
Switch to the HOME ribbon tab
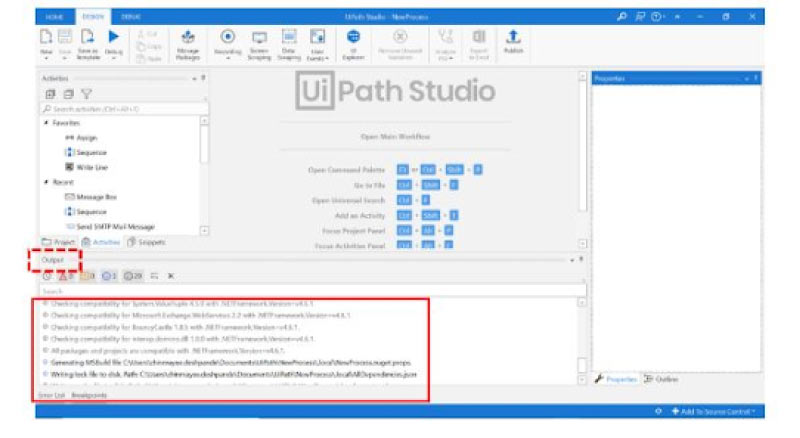[54, 16]
